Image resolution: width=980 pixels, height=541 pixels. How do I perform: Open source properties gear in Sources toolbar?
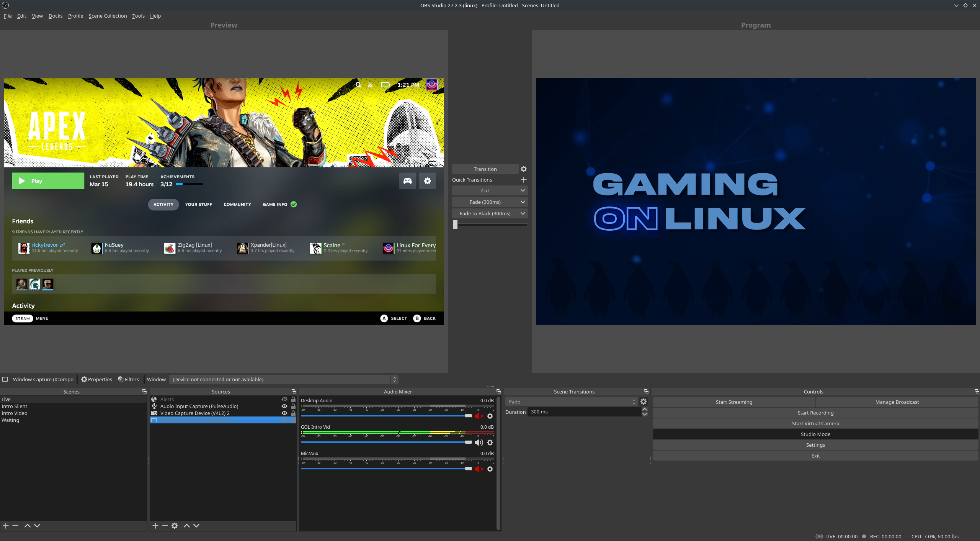click(x=175, y=526)
